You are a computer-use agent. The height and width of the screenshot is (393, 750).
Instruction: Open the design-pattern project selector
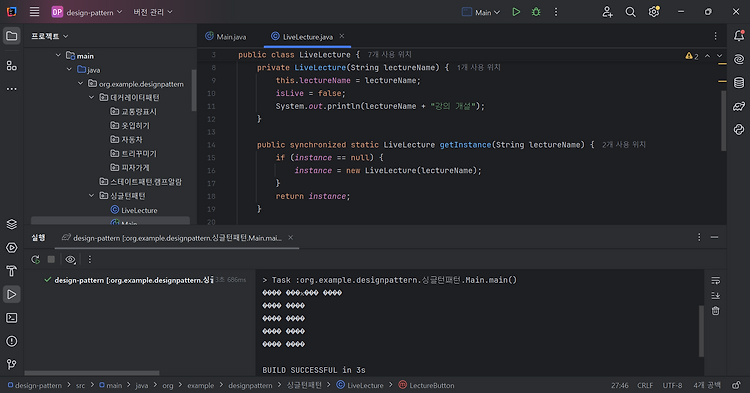87,12
